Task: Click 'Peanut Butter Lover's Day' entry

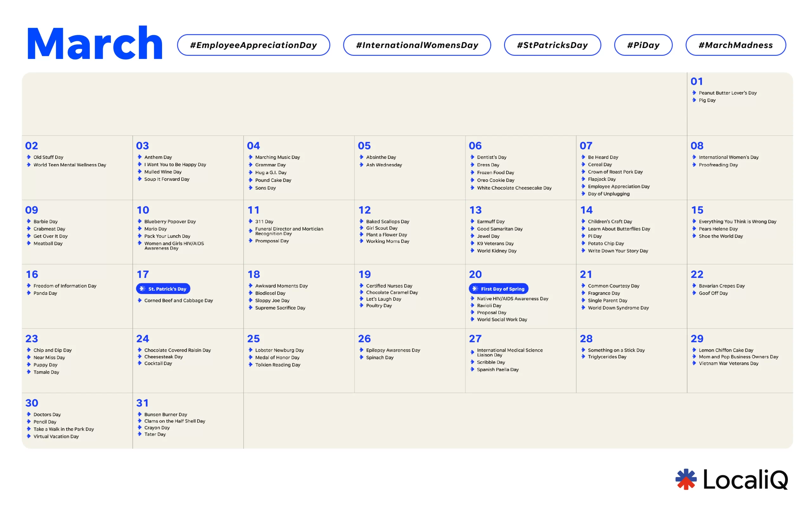Action: tap(728, 93)
